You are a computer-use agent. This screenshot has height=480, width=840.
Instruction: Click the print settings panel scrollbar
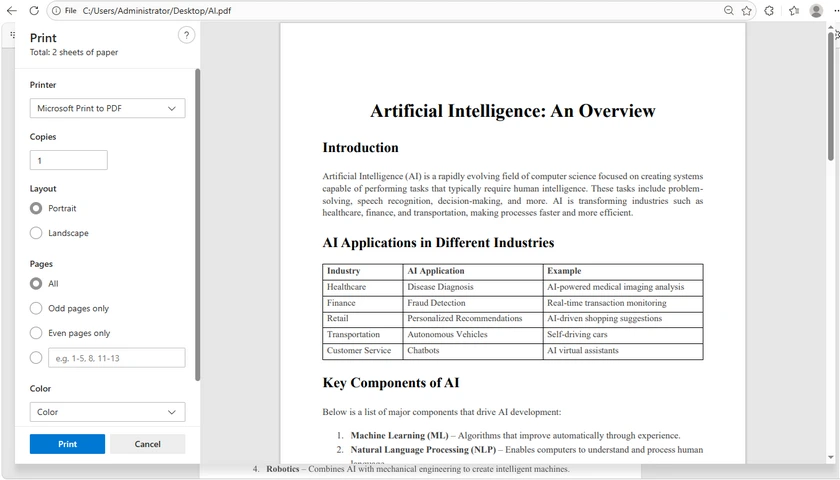(x=197, y=225)
